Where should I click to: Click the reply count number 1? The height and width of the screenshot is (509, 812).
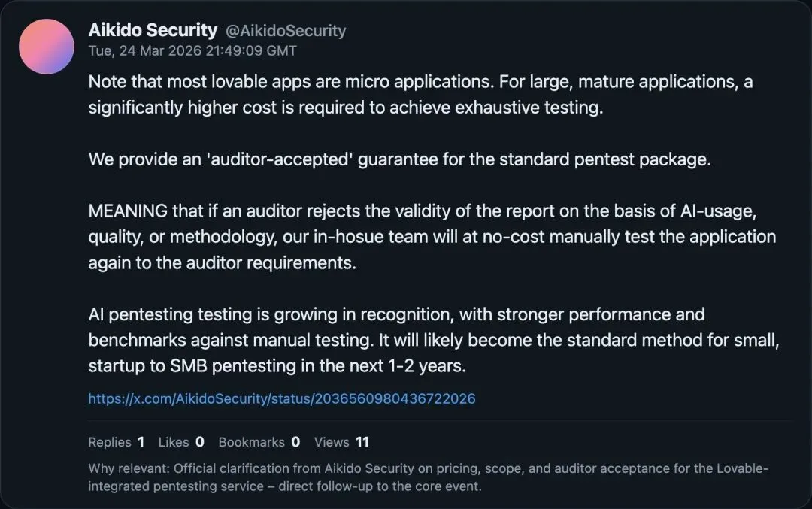point(141,442)
